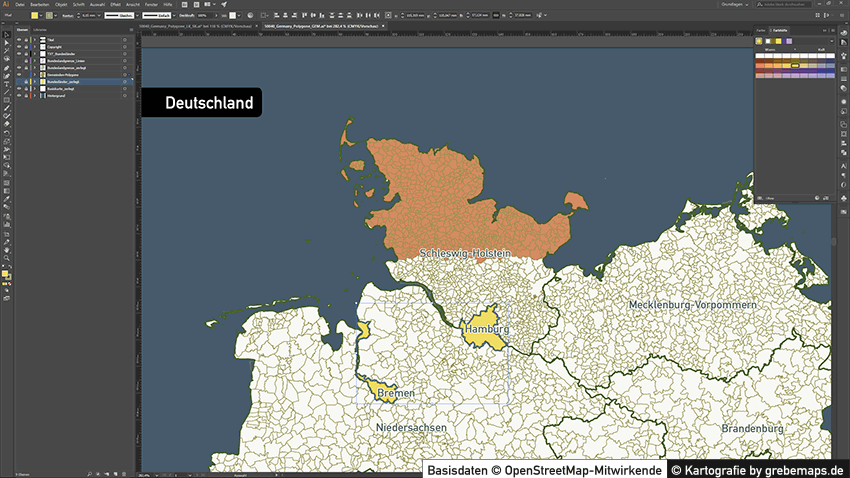Pick the highlighted yellow swatch in color guide
This screenshot has width=850, height=478.
click(795, 65)
